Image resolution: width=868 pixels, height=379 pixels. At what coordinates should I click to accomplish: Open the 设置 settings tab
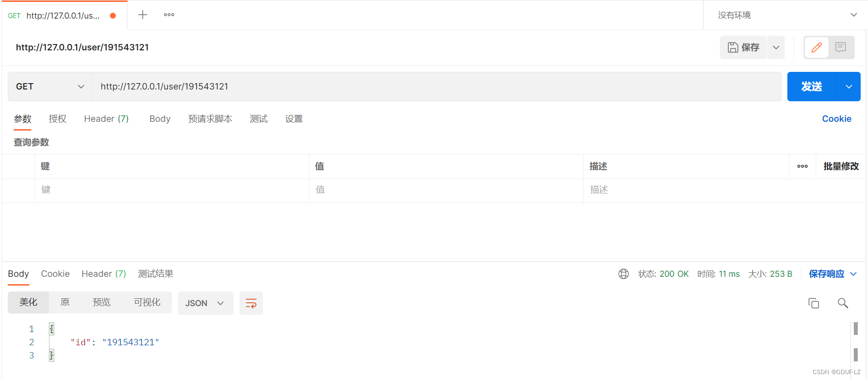294,119
